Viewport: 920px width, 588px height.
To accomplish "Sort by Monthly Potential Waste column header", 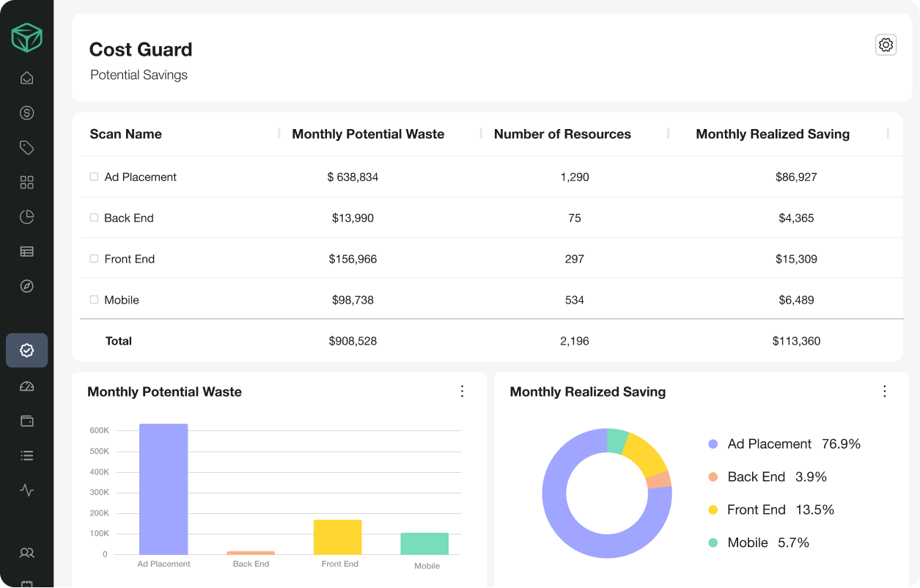I will (368, 134).
